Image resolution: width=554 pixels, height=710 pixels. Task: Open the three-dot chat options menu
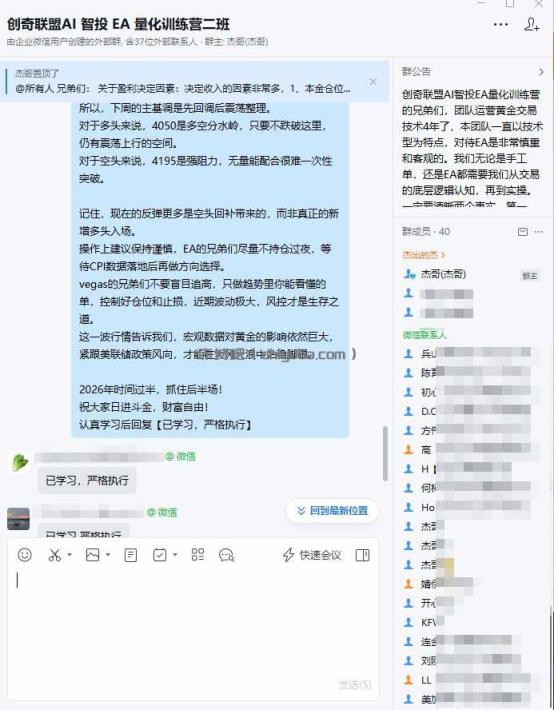point(501,24)
